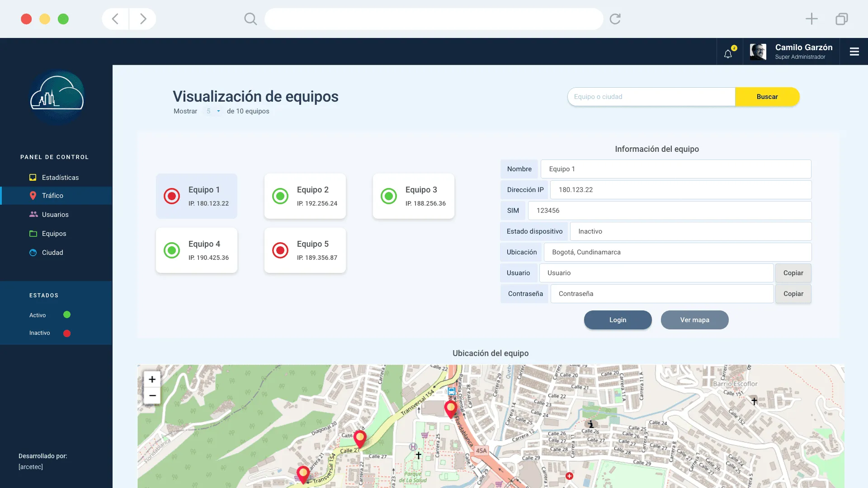
Task: Click the browser reload icon
Action: click(615, 19)
